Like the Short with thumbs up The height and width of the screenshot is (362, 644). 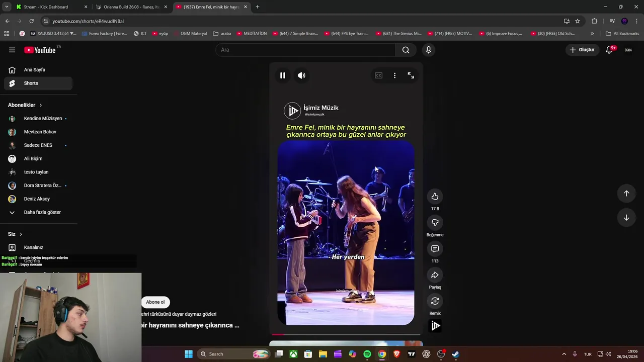435,197
